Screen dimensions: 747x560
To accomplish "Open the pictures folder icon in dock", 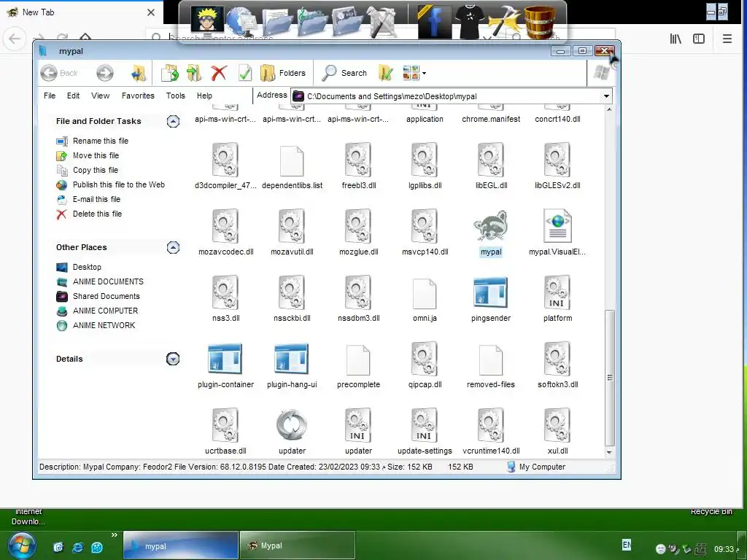I will point(347,23).
